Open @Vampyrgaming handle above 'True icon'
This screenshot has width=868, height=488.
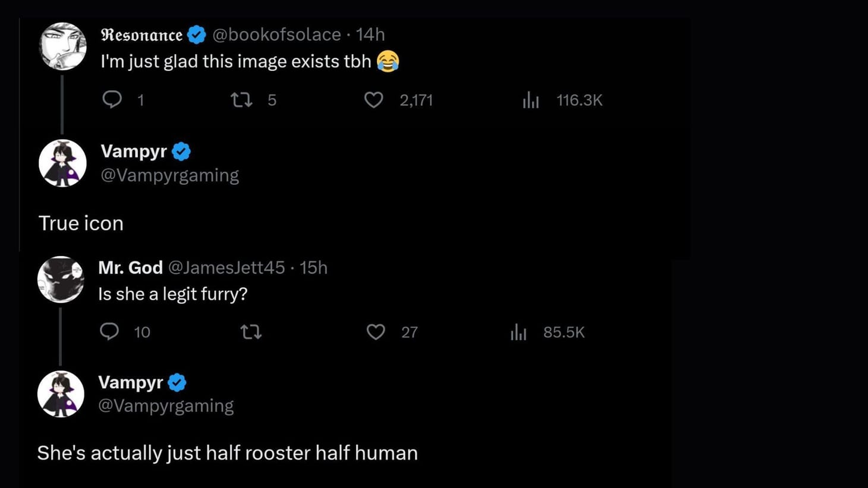(169, 175)
